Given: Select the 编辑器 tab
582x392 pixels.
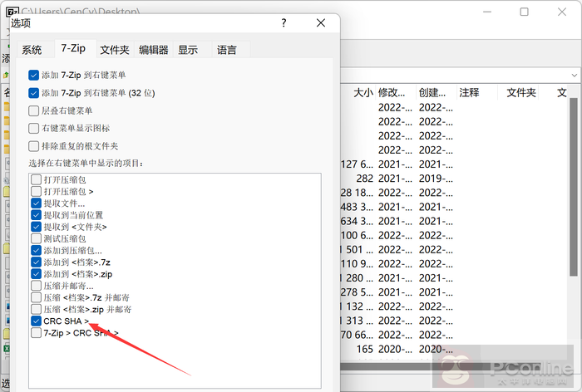Looking at the screenshot, I should [154, 50].
